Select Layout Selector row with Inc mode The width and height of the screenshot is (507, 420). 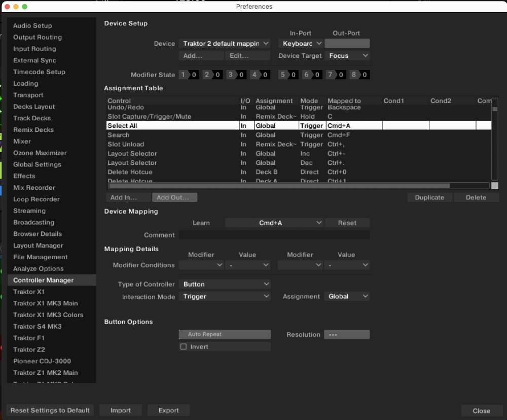point(299,154)
